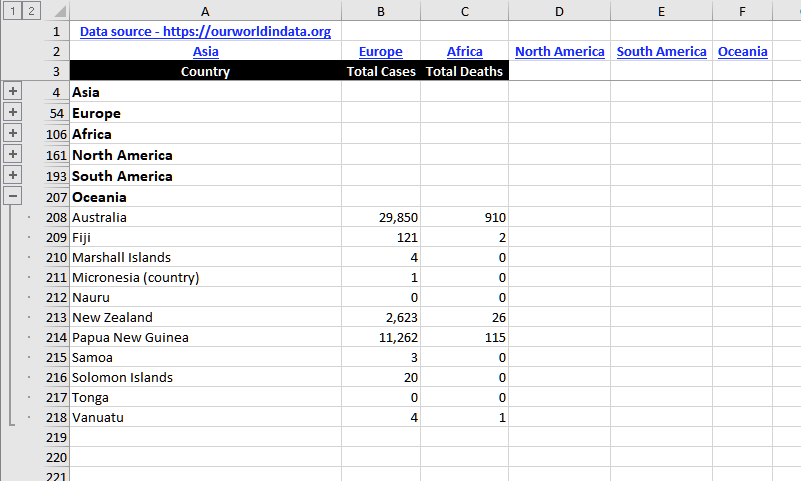Select the Solomon Islands cell

pos(205,377)
